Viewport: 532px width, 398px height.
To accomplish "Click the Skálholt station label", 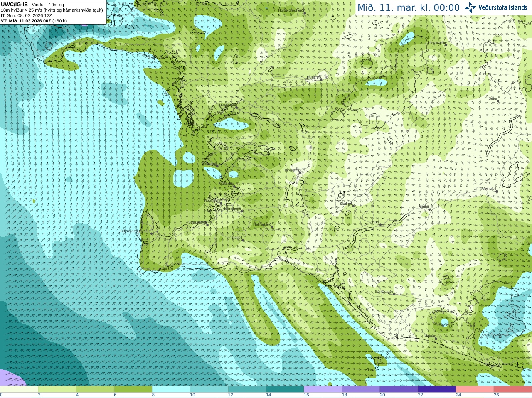I will click(x=346, y=204).
